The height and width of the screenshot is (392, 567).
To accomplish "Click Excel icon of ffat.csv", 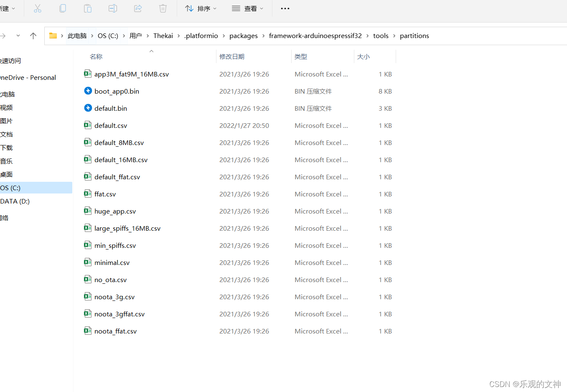I will point(88,194).
